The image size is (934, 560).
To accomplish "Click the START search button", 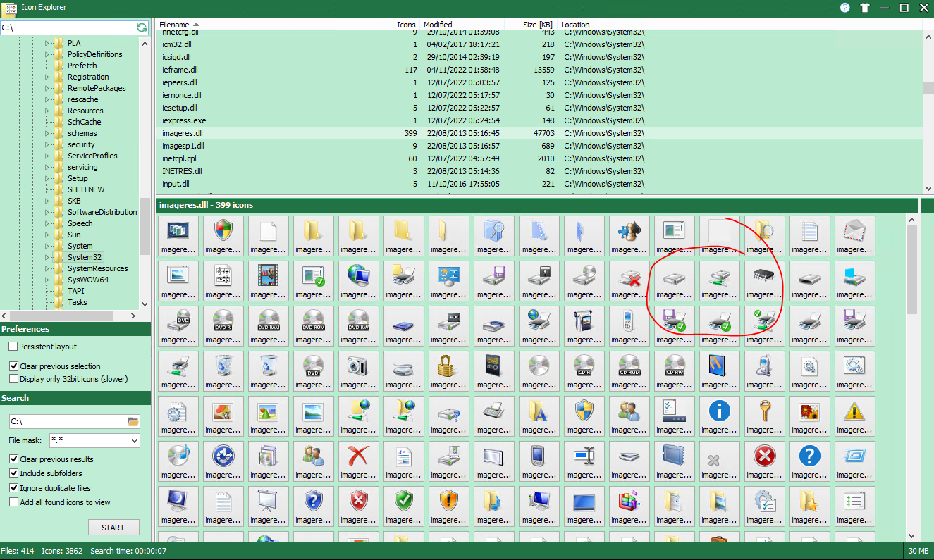I will 113,528.
